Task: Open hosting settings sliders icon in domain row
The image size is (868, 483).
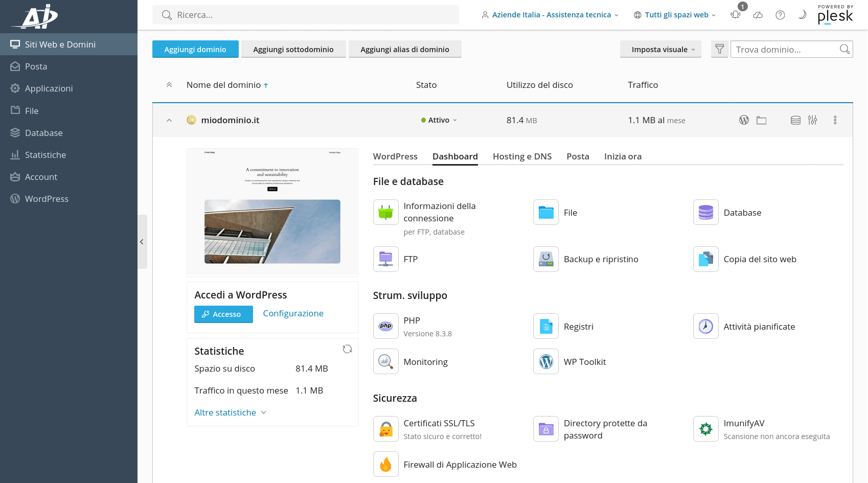Action: (812, 120)
